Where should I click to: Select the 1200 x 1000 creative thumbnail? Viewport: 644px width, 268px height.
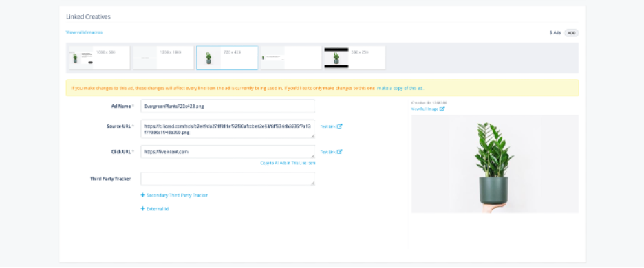coord(164,58)
